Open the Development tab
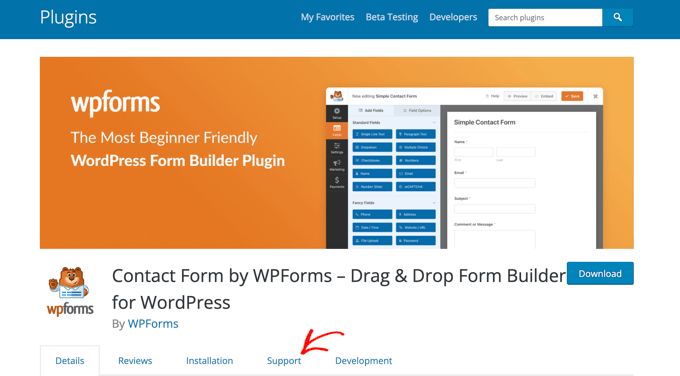Viewport: 680px width, 376px height. [363, 360]
